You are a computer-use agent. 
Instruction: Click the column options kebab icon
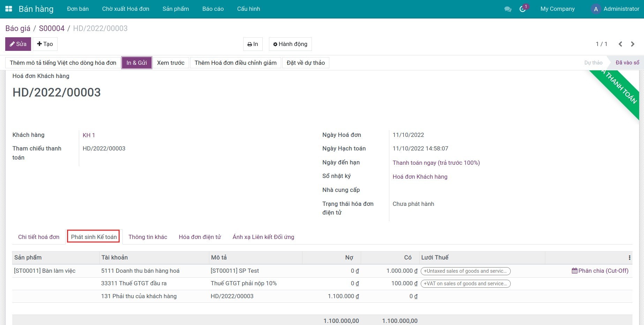pos(629,258)
